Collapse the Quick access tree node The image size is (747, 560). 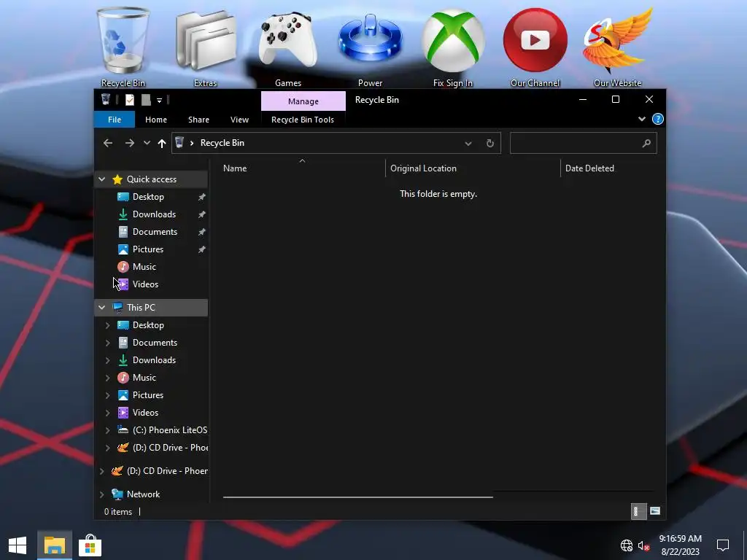pos(102,179)
